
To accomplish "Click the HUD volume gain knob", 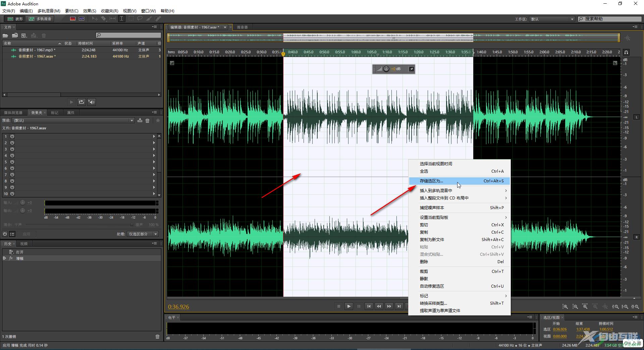I will pyautogui.click(x=386, y=69).
